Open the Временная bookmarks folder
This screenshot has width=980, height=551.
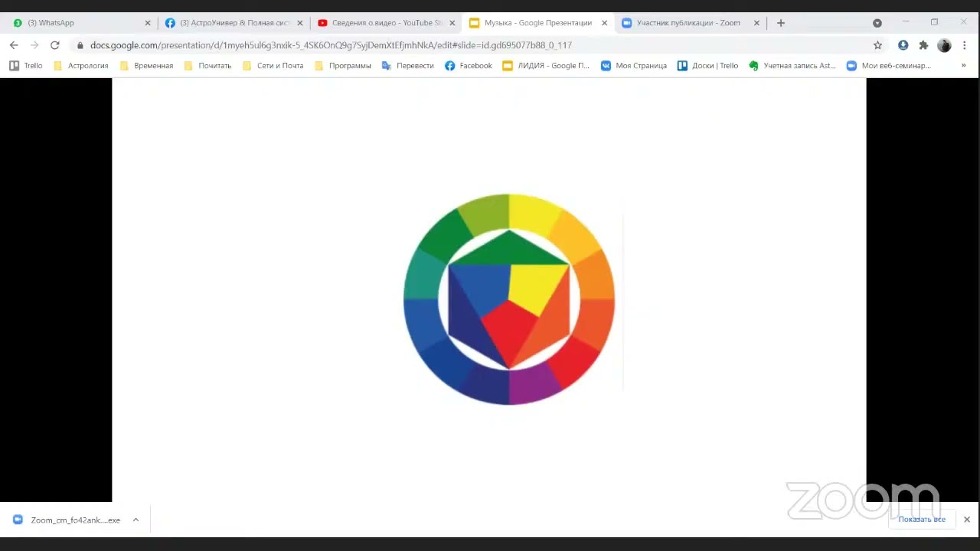pyautogui.click(x=146, y=66)
